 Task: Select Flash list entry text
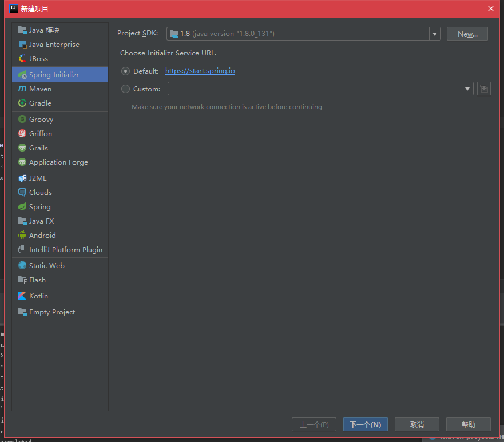tap(37, 280)
